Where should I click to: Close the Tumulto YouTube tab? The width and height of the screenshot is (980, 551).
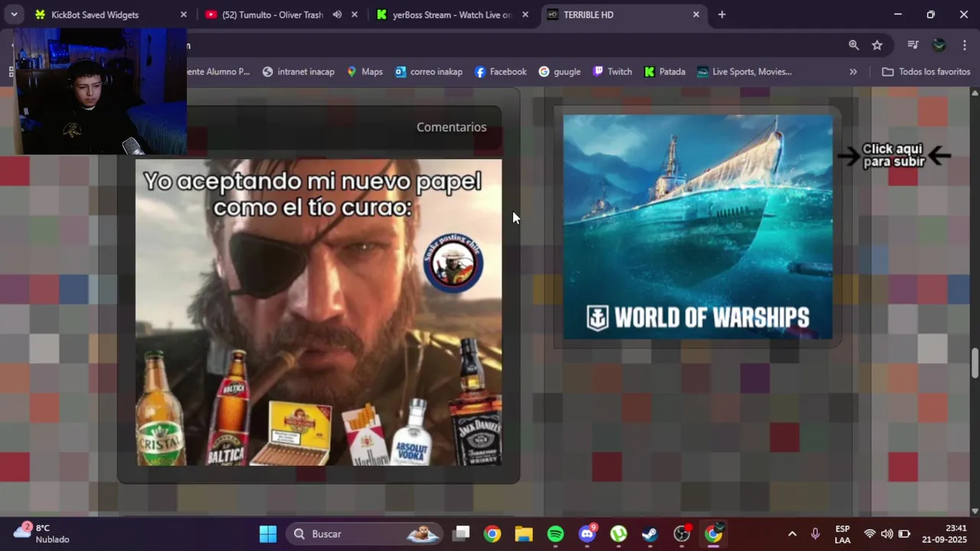click(x=354, y=15)
